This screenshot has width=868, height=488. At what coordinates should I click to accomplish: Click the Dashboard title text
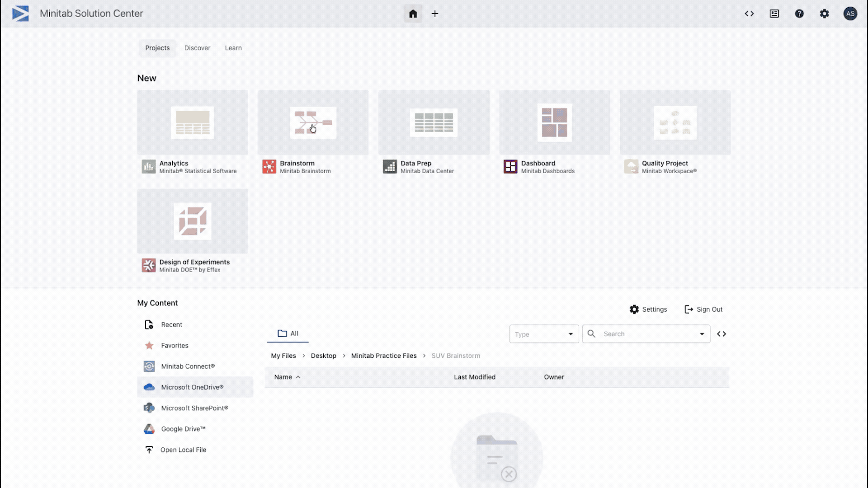[538, 163]
